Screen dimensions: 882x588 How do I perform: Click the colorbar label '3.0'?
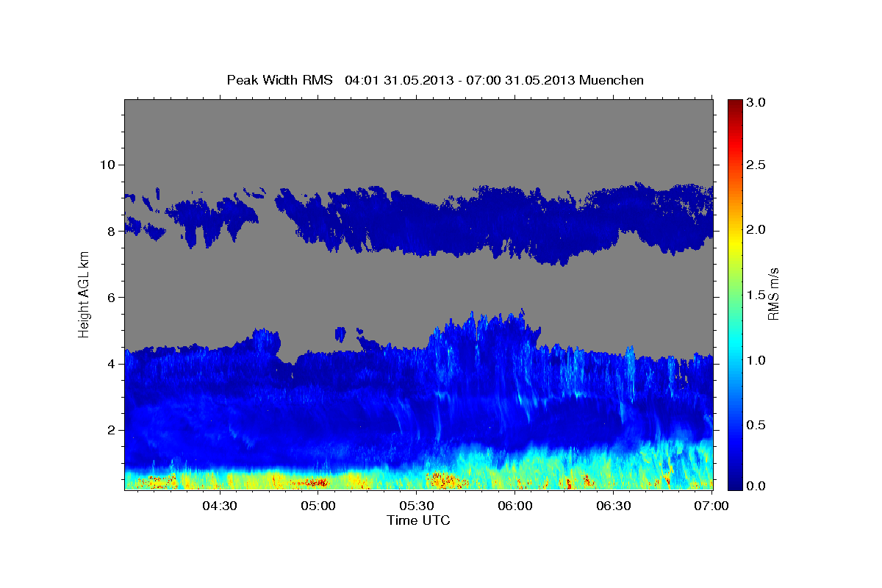click(756, 104)
